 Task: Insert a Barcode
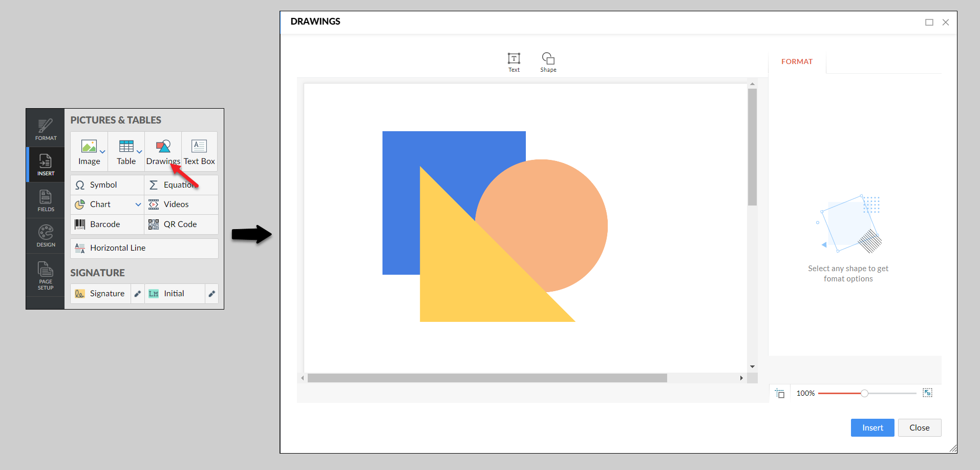pyautogui.click(x=107, y=224)
